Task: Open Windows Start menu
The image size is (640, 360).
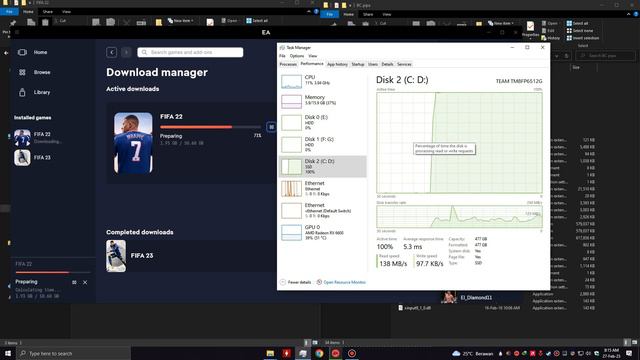Action: pos(8,353)
